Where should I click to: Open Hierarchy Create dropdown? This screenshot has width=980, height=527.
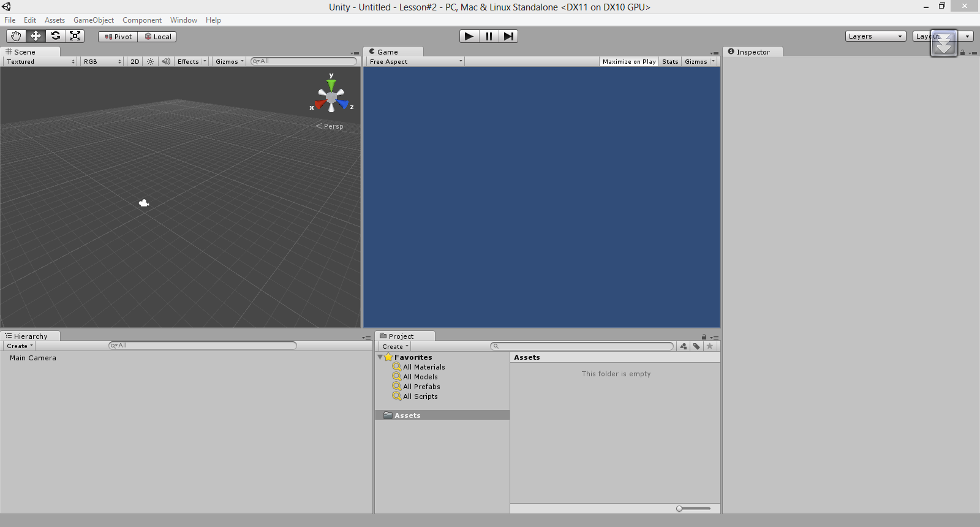(x=20, y=346)
